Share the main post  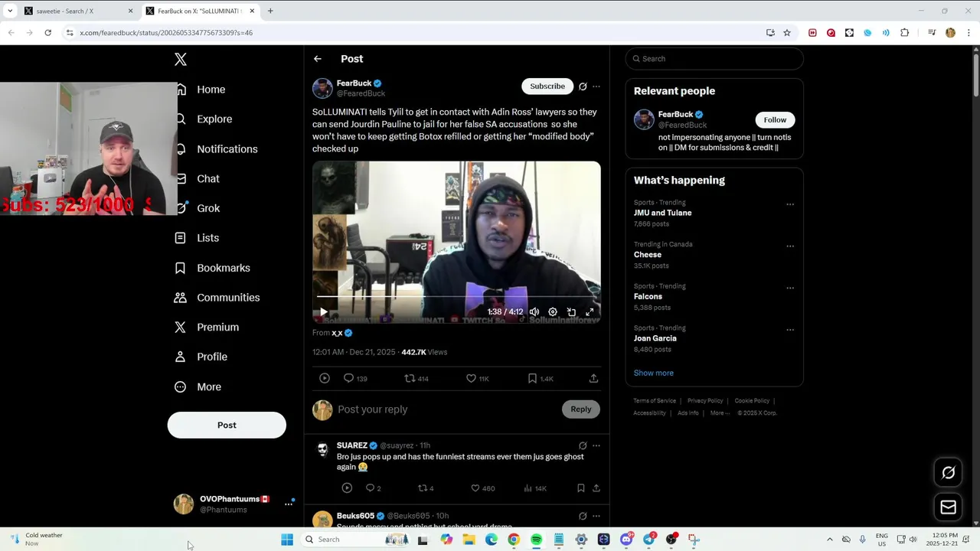(x=593, y=379)
